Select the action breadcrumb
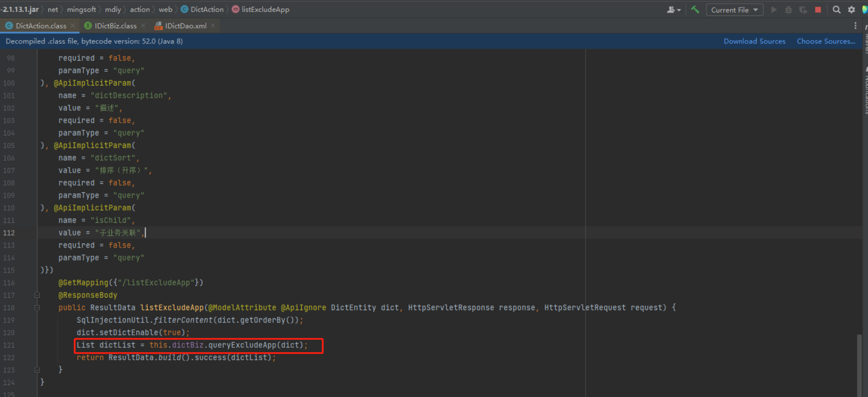The width and height of the screenshot is (868, 397). click(x=140, y=10)
